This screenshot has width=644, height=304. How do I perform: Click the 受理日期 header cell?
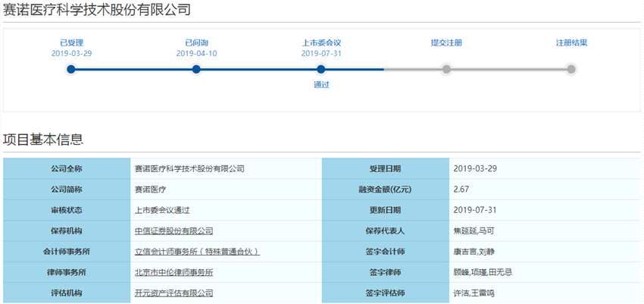coord(385,168)
